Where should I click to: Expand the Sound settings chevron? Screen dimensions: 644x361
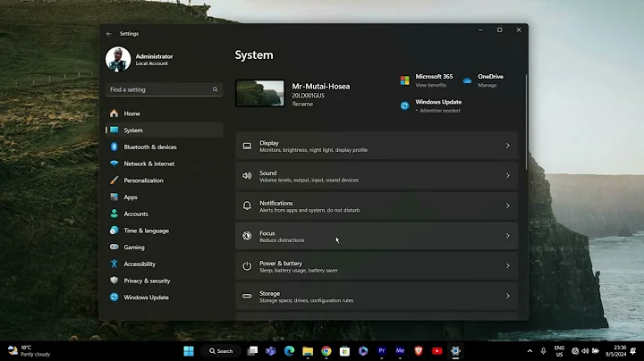pyautogui.click(x=508, y=175)
